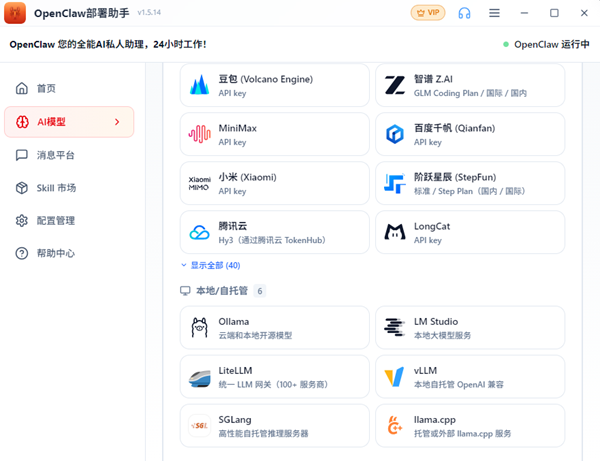Click the 本地/自托管 section heading
600x461 pixels.
click(x=222, y=291)
